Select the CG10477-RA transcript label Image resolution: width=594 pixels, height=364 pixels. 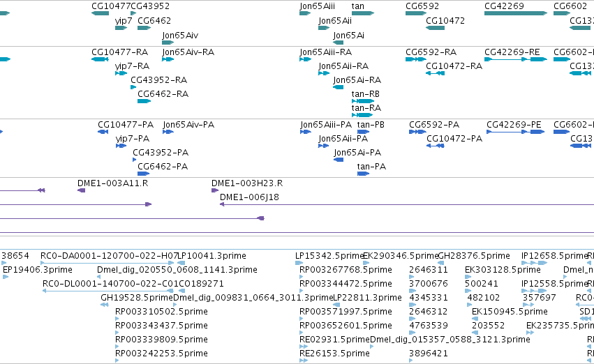120,52
